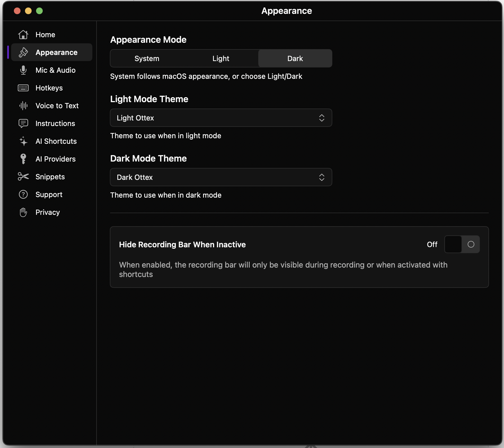This screenshot has width=504, height=448.
Task: Expand the Light Ottex theme selector chevrons
Action: pyautogui.click(x=321, y=118)
